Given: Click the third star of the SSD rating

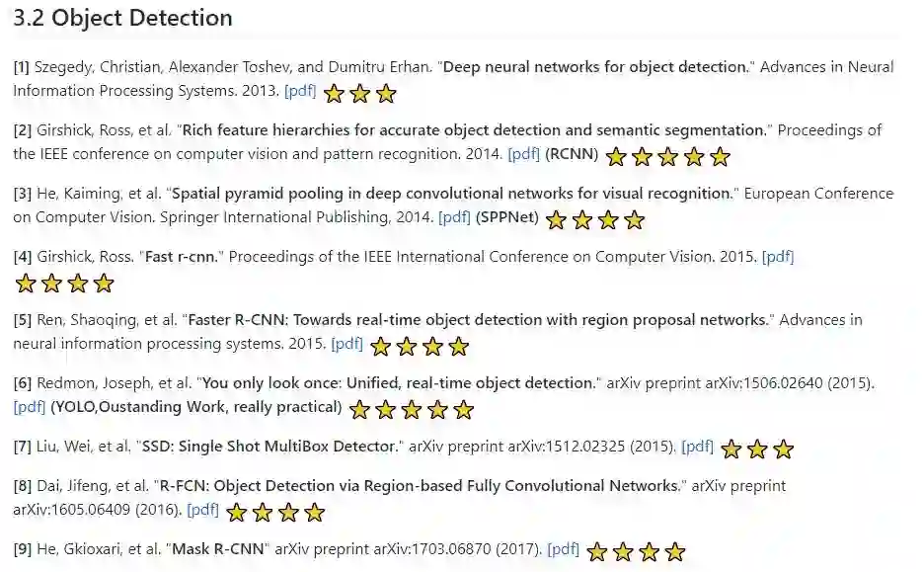Looking at the screenshot, I should click(x=784, y=449).
